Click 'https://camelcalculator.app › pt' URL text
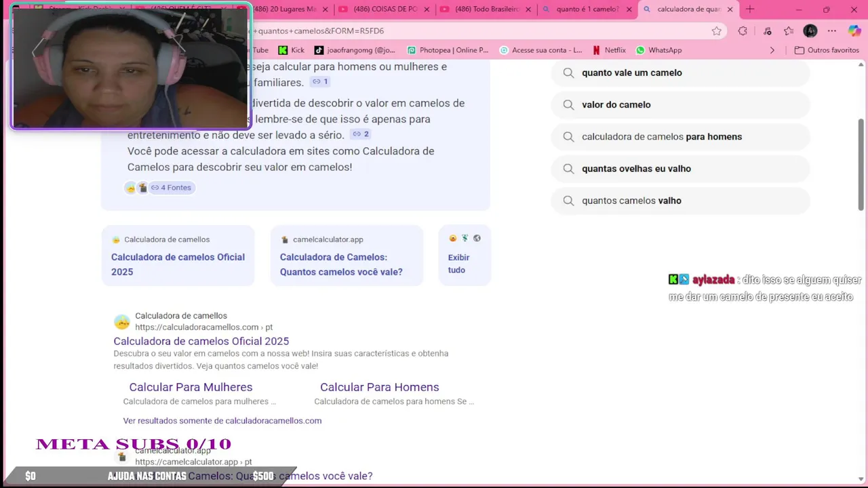 193,462
